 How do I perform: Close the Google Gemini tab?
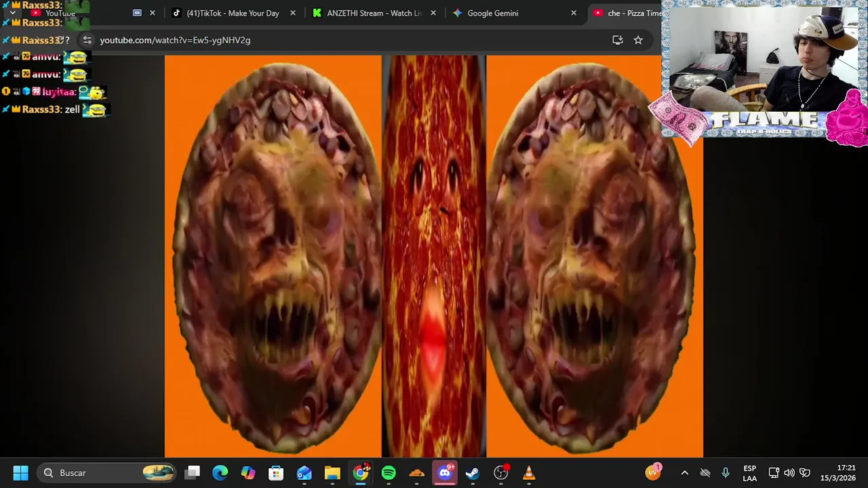coord(574,13)
